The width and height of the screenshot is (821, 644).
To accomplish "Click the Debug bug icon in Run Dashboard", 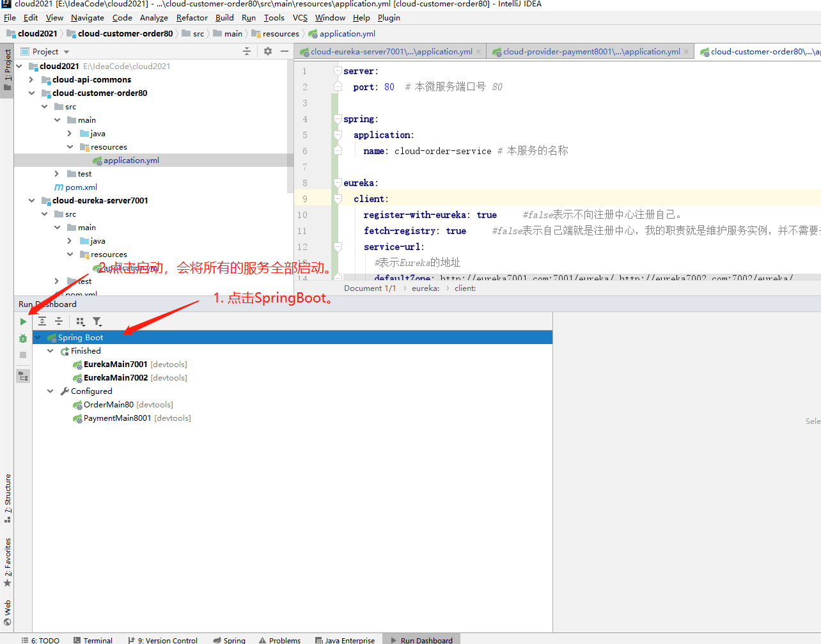I will click(x=23, y=338).
